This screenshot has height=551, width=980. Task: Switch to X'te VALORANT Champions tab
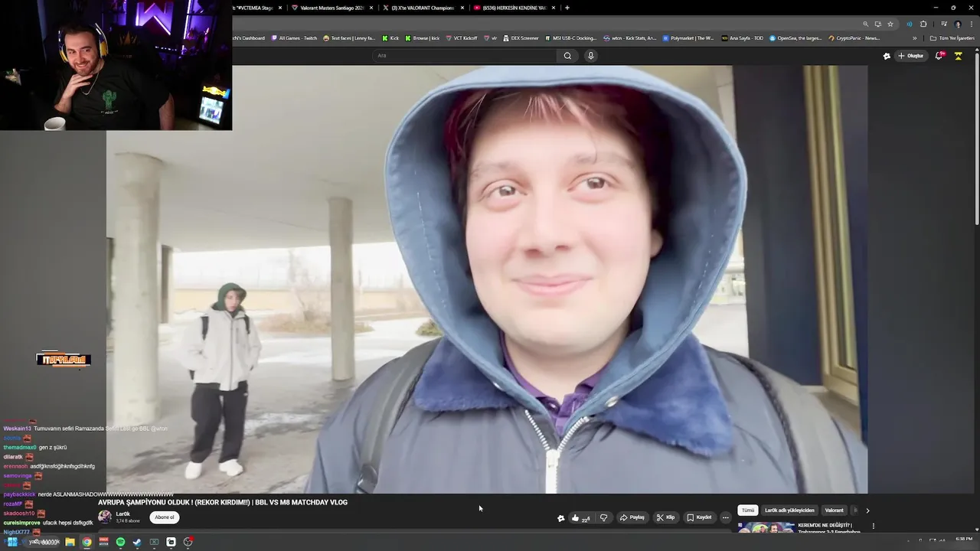pos(423,8)
